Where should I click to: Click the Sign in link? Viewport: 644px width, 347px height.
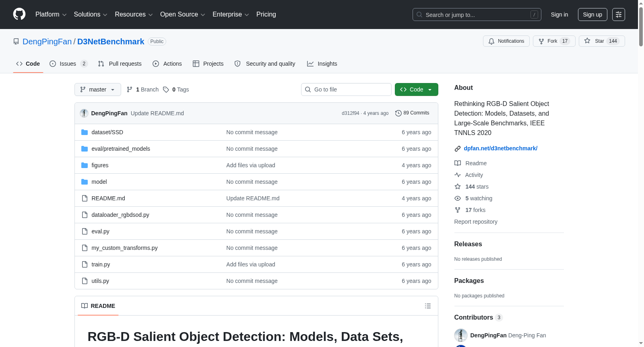coord(559,15)
